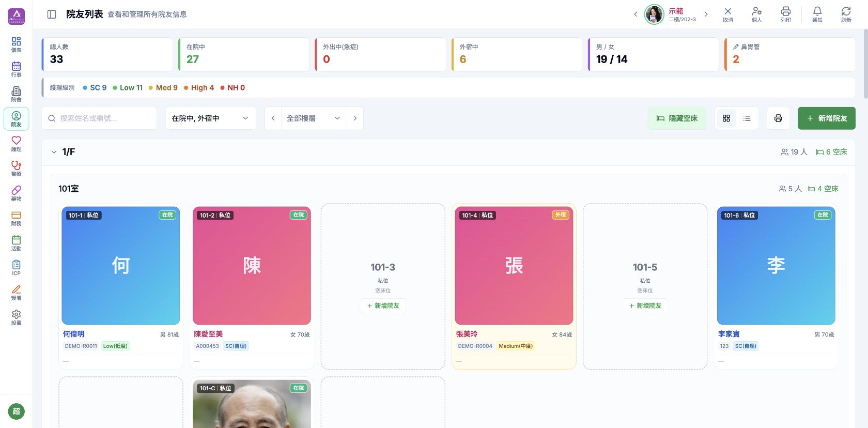Image resolution: width=868 pixels, height=428 pixels.
Task: Click into the search name or number field
Action: pyautogui.click(x=99, y=118)
